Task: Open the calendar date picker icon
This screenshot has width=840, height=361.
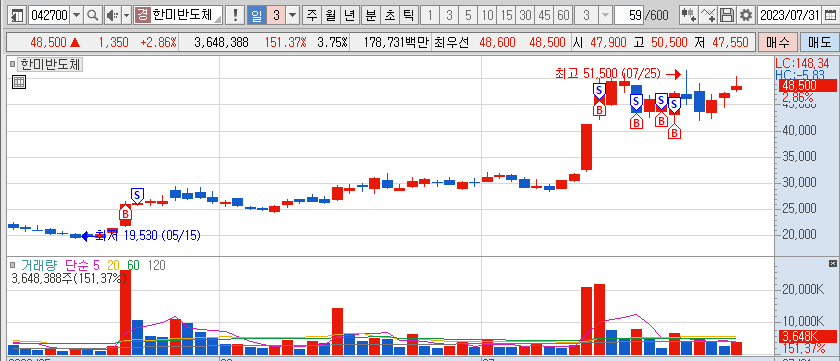Action: coord(830,16)
